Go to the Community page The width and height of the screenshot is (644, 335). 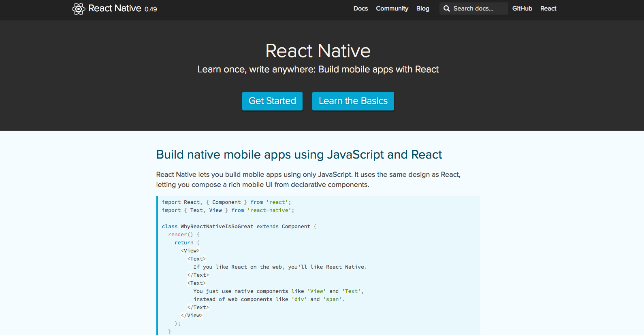[392, 8]
